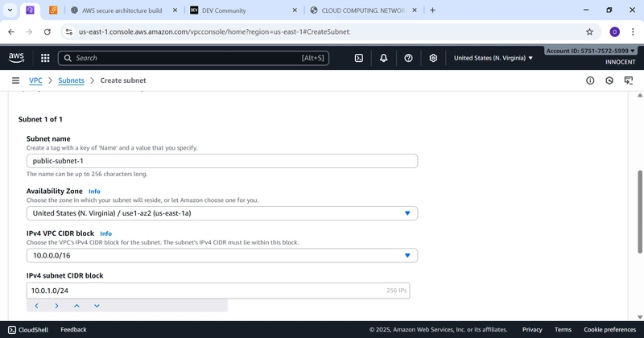This screenshot has height=338, width=644.
Task: Toggle the side navigation hamburger menu
Action: [x=15, y=80]
